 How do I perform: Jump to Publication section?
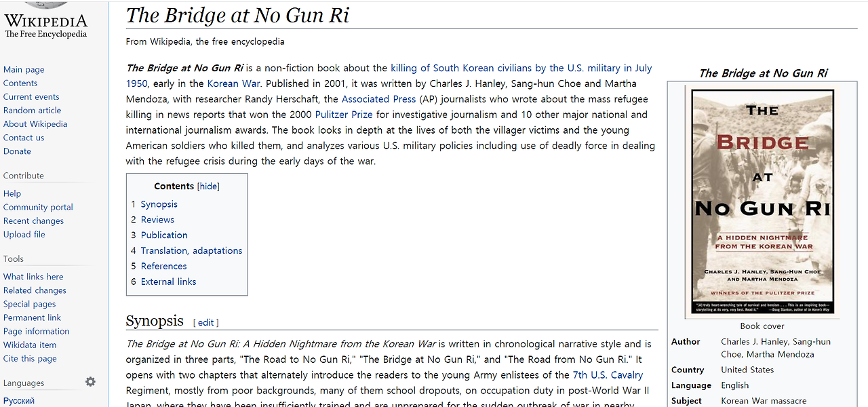pos(164,235)
